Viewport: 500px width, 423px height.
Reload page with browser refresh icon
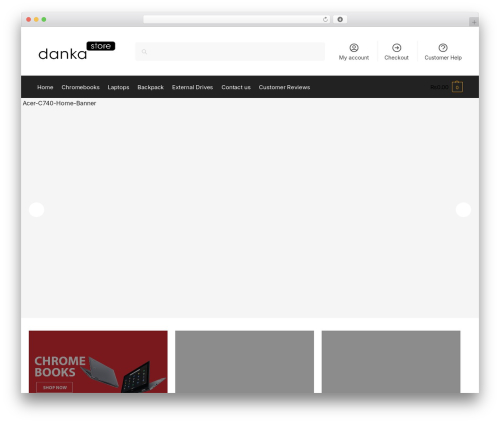(x=325, y=19)
